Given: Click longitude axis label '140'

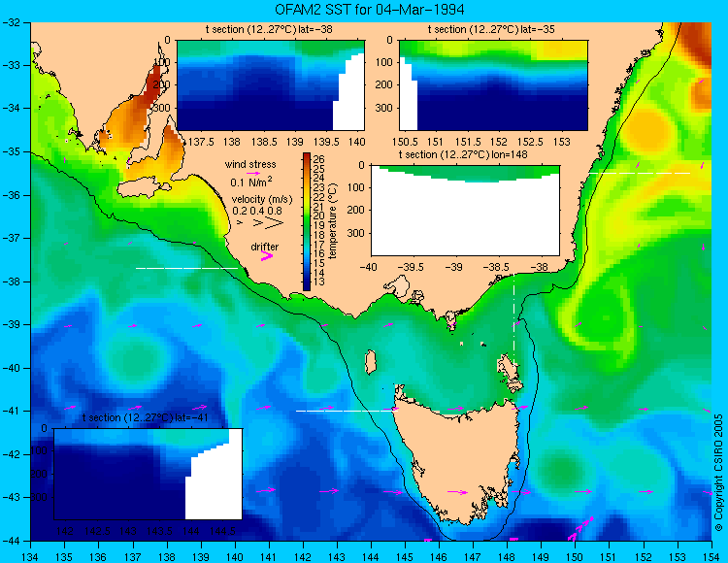Looking at the screenshot, I should [x=235, y=557].
